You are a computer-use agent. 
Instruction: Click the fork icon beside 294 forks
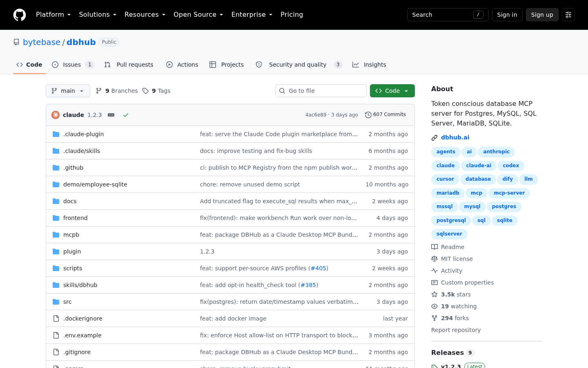tap(434, 318)
